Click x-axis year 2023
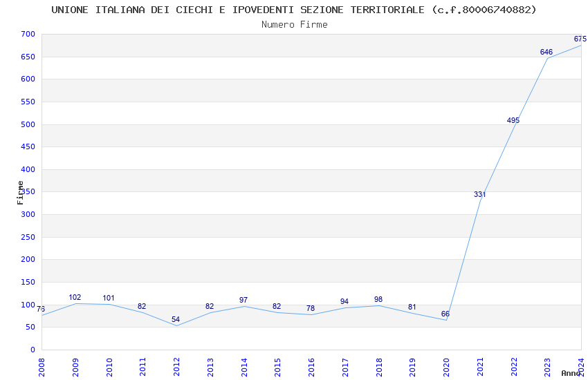 pyautogui.click(x=547, y=367)
